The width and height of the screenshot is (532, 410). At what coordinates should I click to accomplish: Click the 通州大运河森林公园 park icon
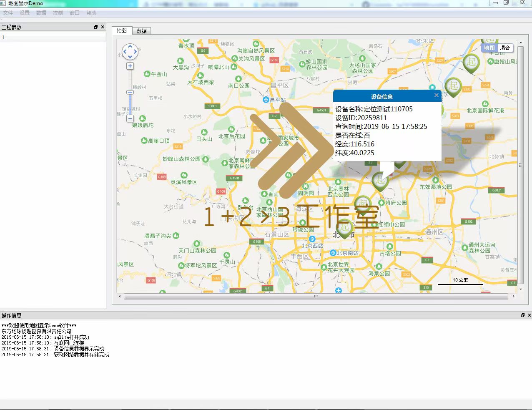(465, 248)
